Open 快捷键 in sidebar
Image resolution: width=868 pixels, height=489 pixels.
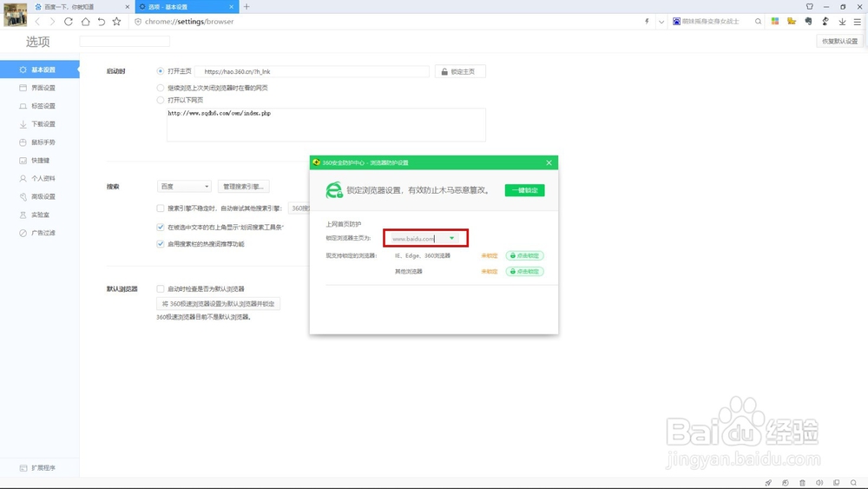[40, 161]
